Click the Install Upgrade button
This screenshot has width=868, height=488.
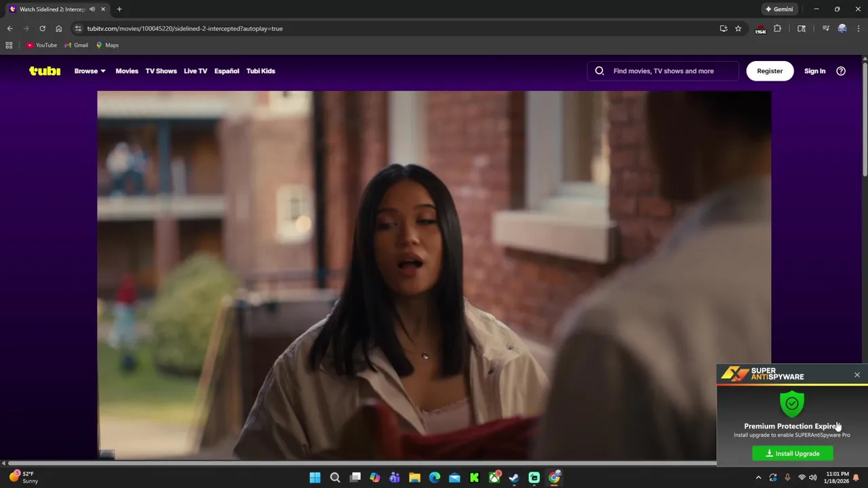793,453
